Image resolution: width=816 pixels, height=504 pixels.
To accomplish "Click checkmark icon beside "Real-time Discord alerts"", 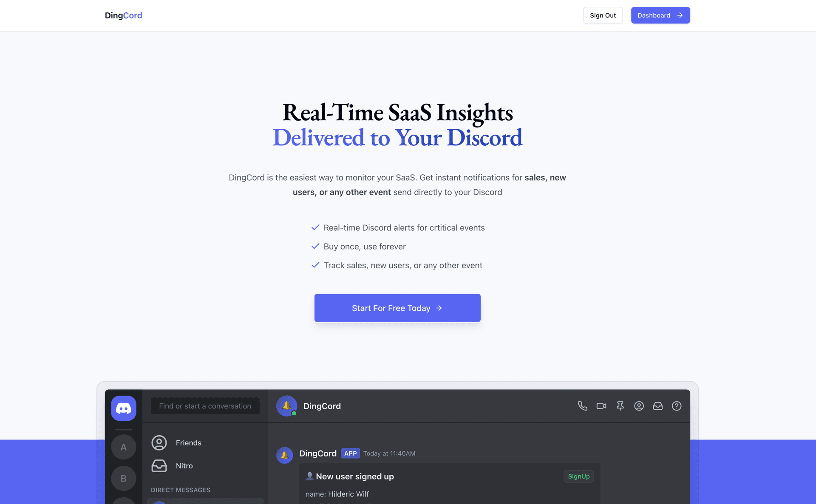I will tap(315, 227).
